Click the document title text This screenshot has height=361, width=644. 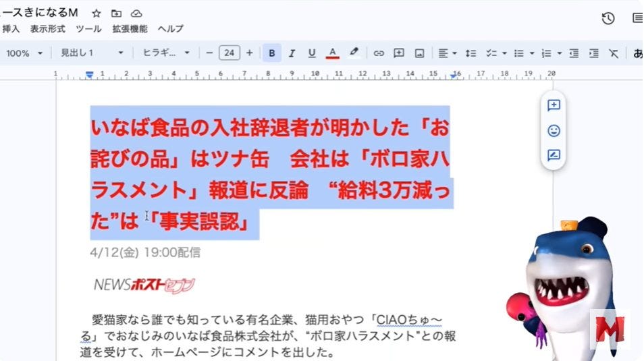click(39, 13)
